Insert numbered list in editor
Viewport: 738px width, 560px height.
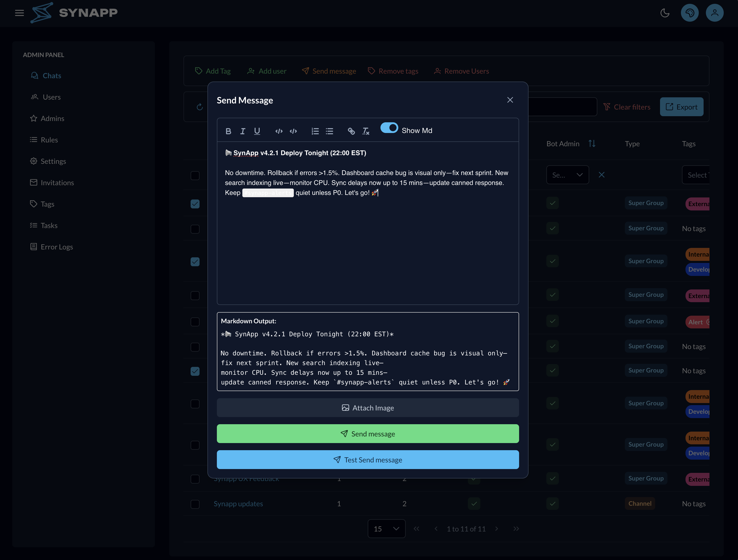tap(315, 131)
